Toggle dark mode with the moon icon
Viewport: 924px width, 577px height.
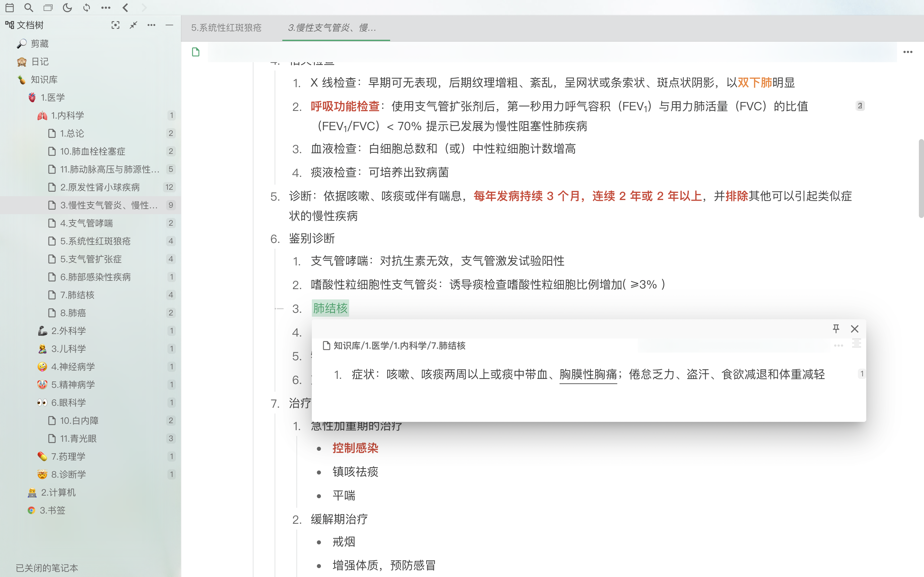(68, 7)
